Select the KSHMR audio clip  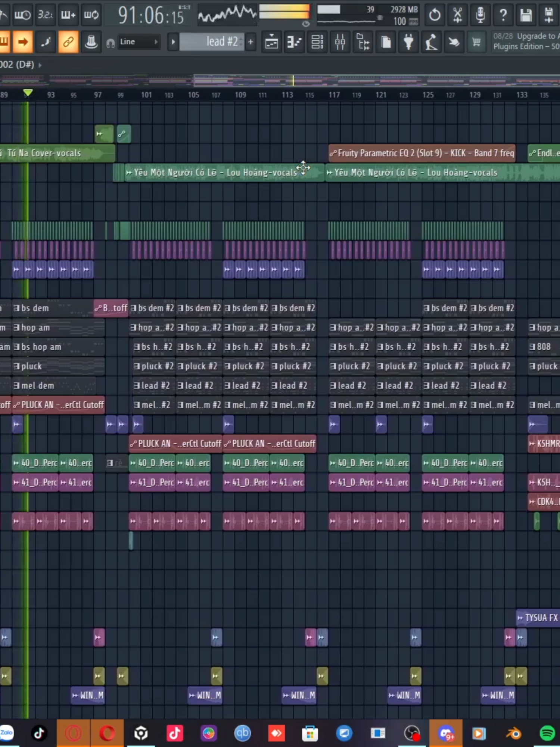tap(544, 444)
